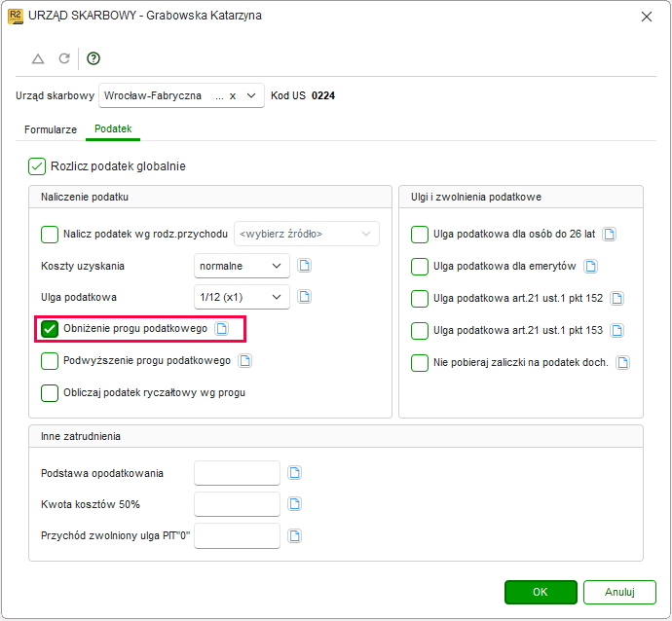Click document icon for art.21 pkt 153

click(617, 331)
